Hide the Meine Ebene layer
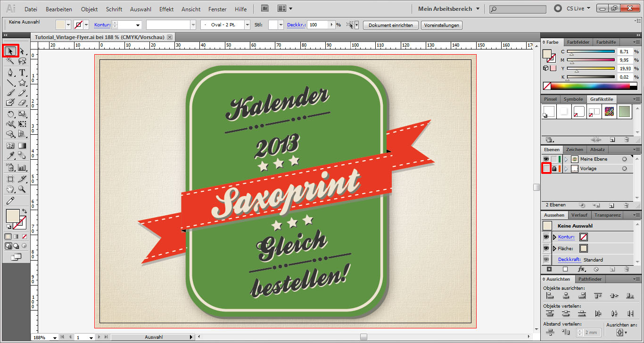The height and width of the screenshot is (343, 644). (x=546, y=159)
